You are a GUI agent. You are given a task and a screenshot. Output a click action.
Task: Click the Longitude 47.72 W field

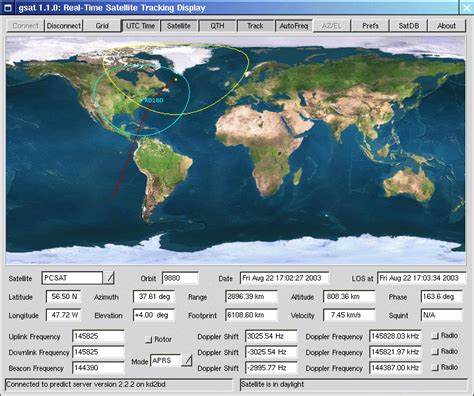click(64, 315)
